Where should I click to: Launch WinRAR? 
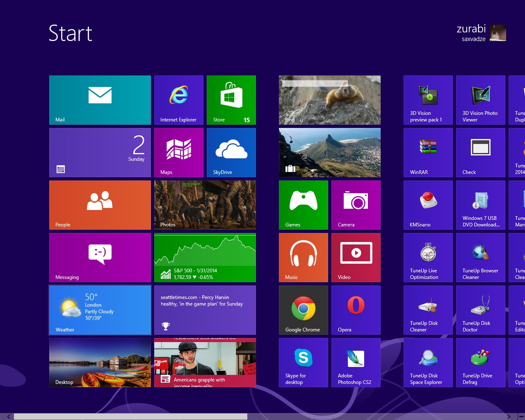pyautogui.click(x=428, y=153)
